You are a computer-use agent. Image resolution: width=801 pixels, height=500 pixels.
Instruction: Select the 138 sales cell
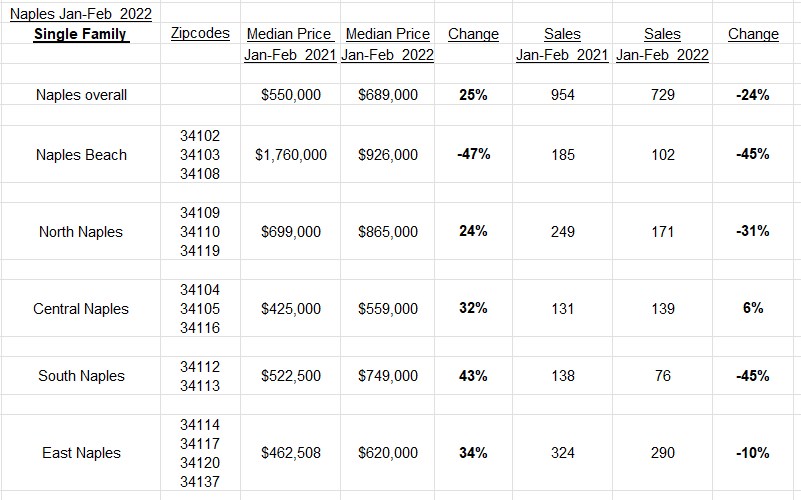pos(562,376)
